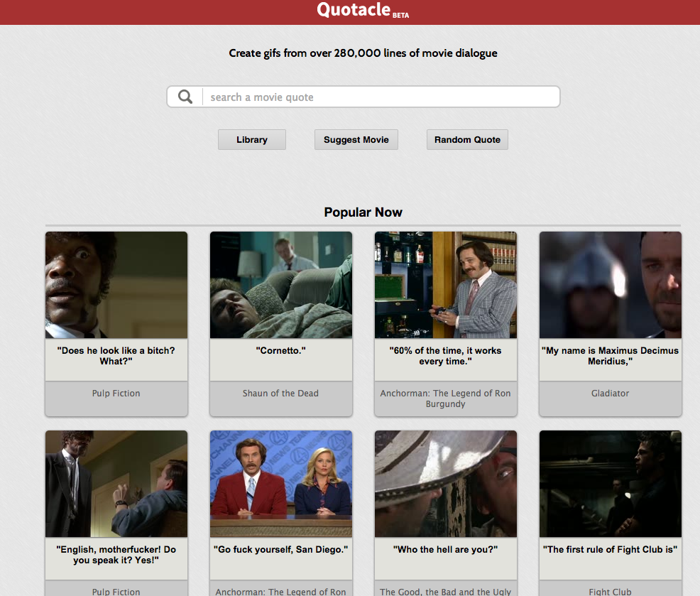The width and height of the screenshot is (700, 596).
Task: Open The Good, the Bad and the Ugly thumbnail
Action: tap(446, 484)
